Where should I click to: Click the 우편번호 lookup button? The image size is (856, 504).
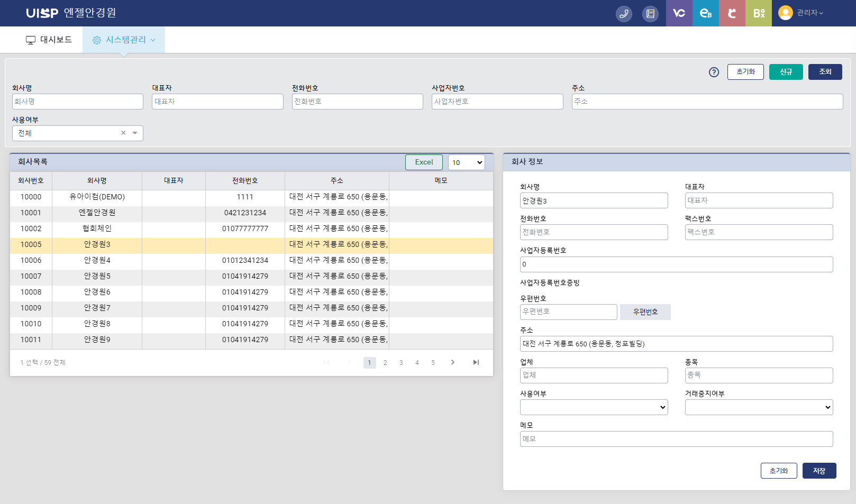[x=645, y=312]
